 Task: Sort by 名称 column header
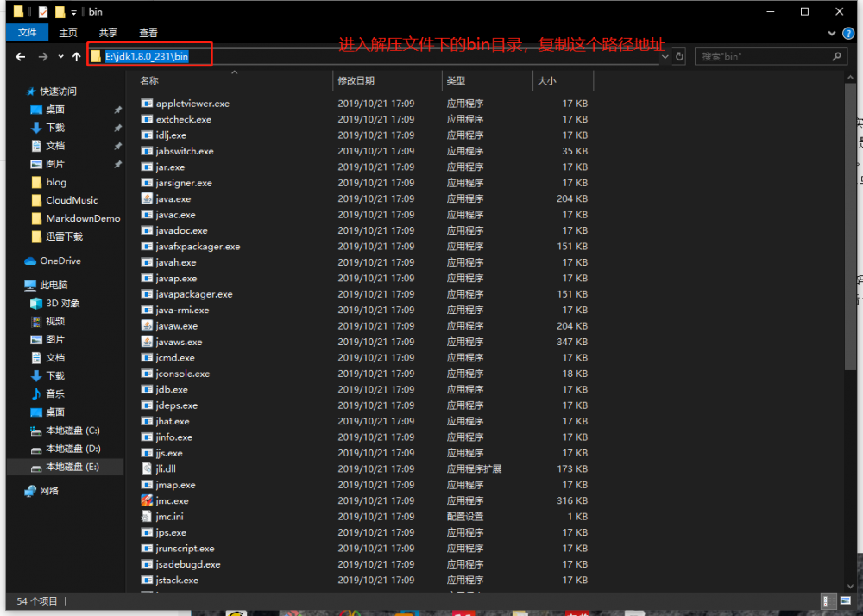point(149,81)
